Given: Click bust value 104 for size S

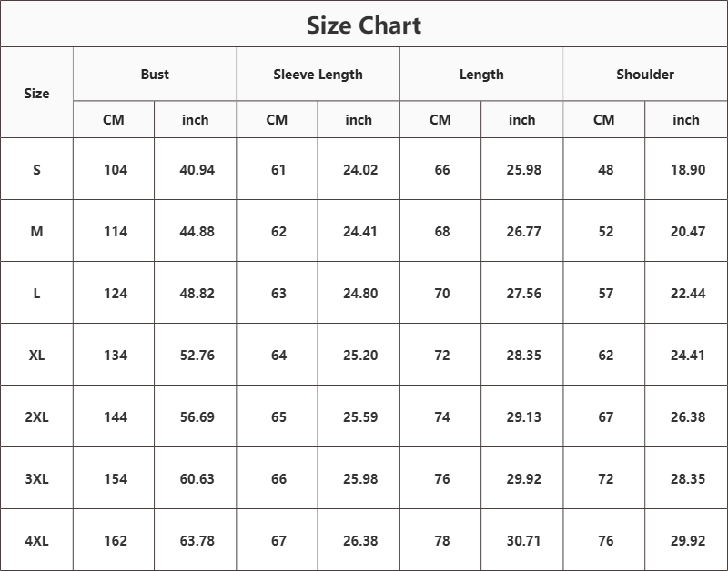Looking at the screenshot, I should click(x=116, y=169).
